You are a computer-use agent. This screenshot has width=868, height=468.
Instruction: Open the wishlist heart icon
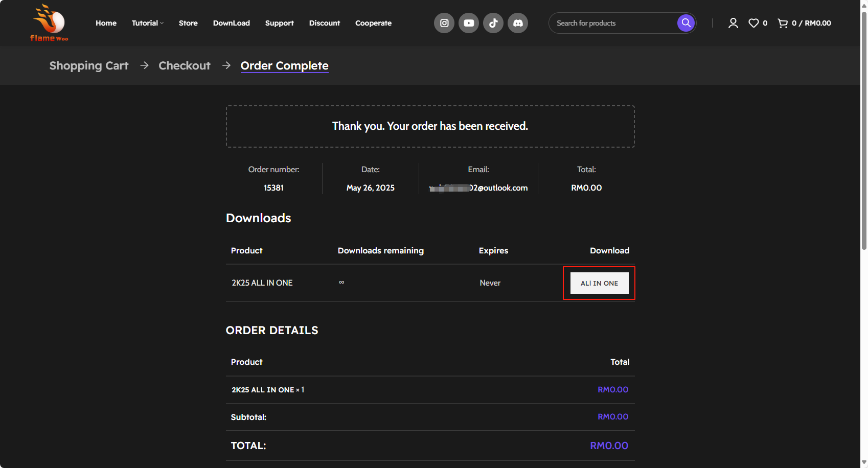[753, 23]
